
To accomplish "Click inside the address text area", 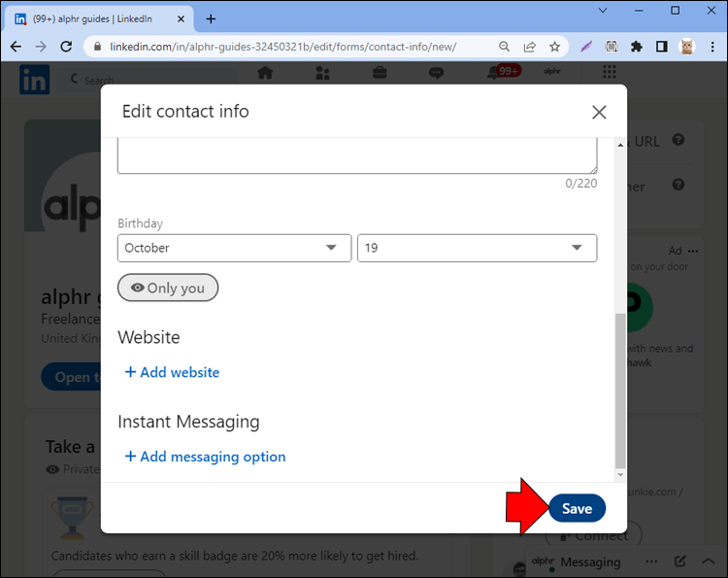I will tap(357, 155).
